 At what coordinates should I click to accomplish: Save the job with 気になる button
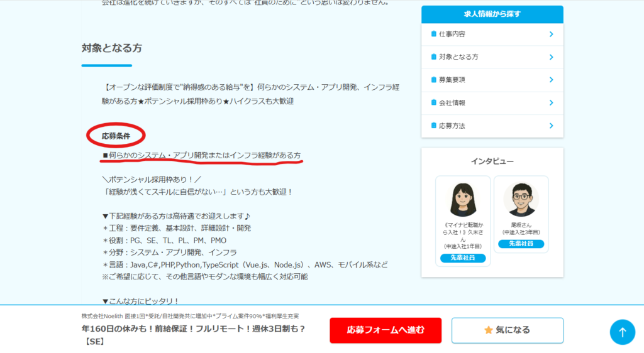pyautogui.click(x=507, y=330)
